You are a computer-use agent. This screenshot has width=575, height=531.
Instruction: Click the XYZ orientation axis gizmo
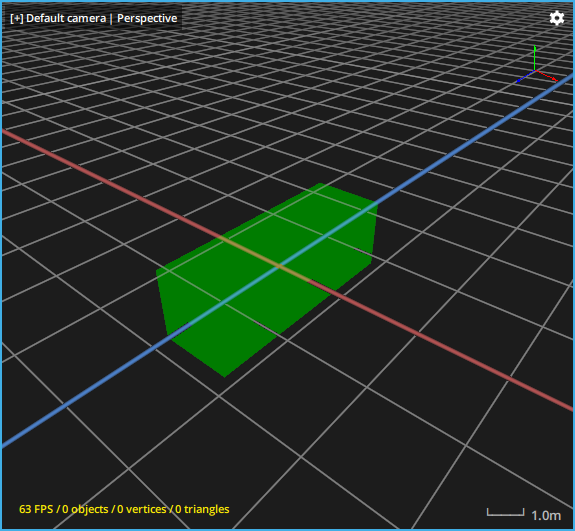(x=536, y=65)
